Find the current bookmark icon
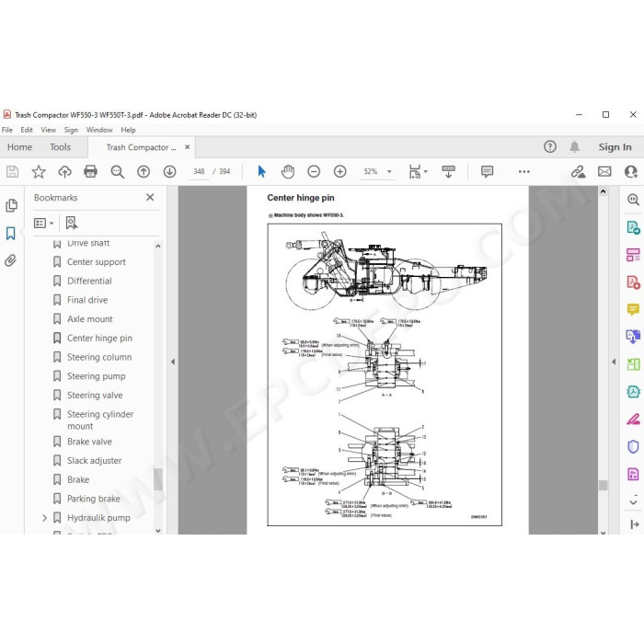This screenshot has width=644, height=644. pos(72,223)
